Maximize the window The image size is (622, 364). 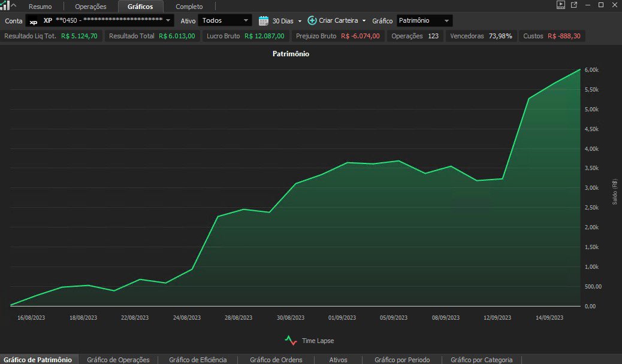[601, 5]
